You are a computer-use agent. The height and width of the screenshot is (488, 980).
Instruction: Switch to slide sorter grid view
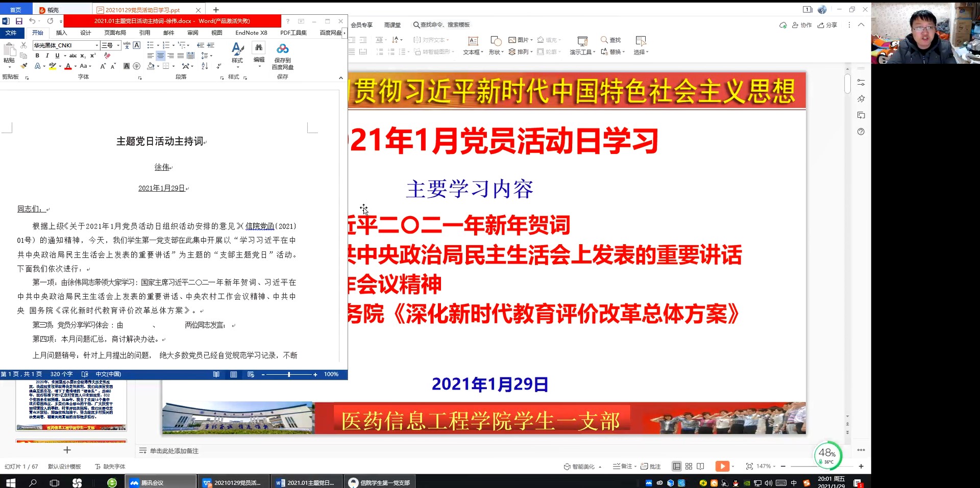pos(689,466)
